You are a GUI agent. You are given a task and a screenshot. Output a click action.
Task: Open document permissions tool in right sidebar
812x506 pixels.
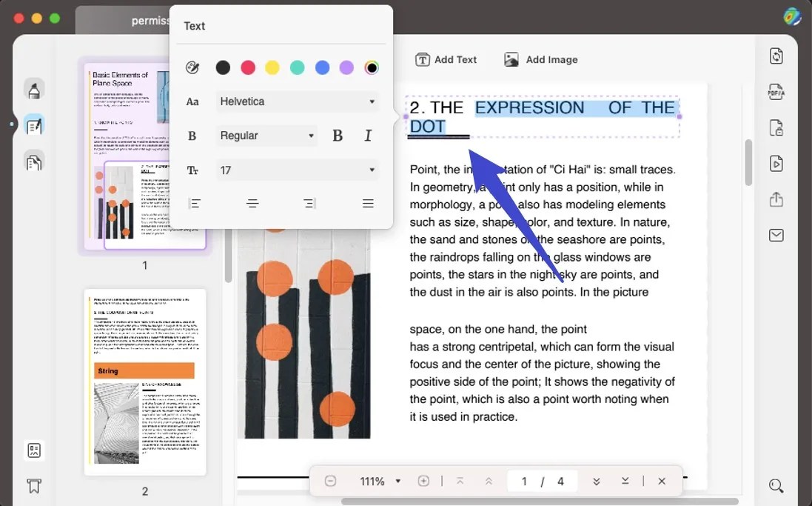point(776,127)
